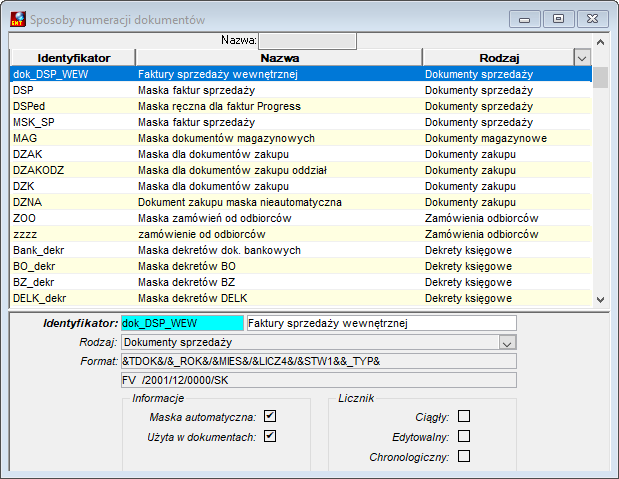Click the application icon in title bar

(18, 19)
